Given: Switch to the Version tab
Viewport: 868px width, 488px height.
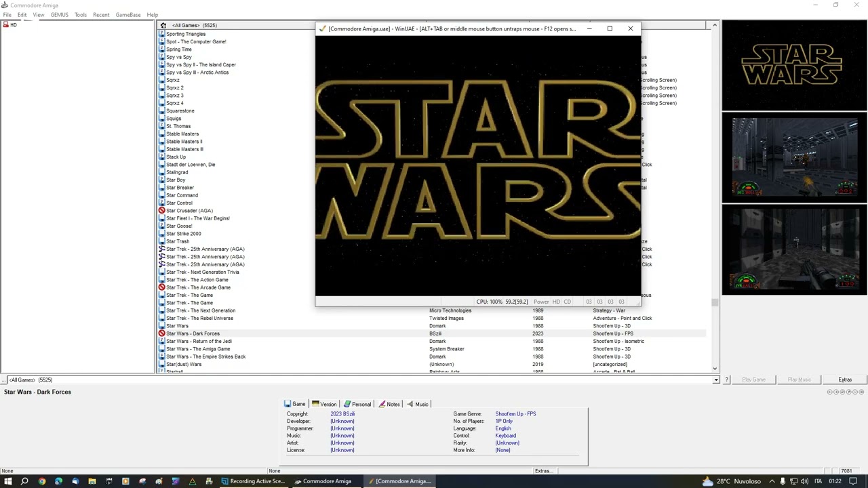Looking at the screenshot, I should 324,404.
